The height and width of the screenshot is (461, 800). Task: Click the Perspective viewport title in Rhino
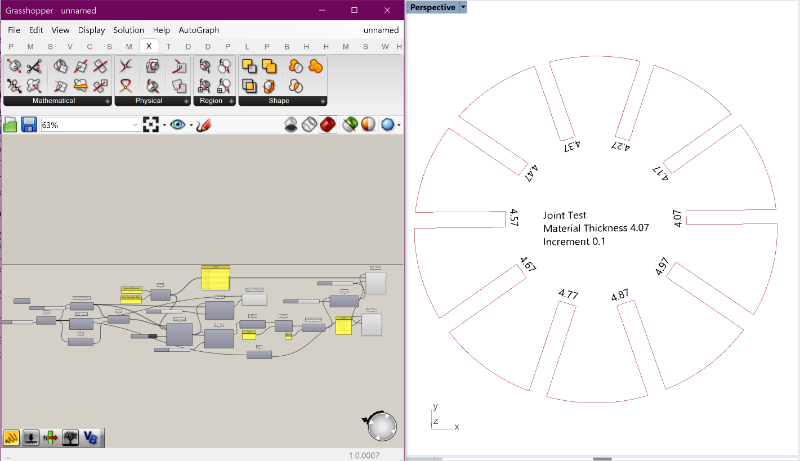pos(433,7)
